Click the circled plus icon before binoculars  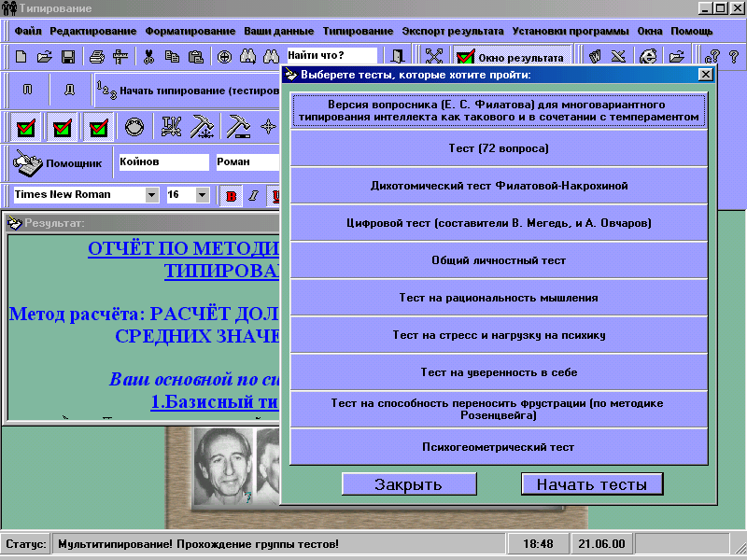point(224,57)
